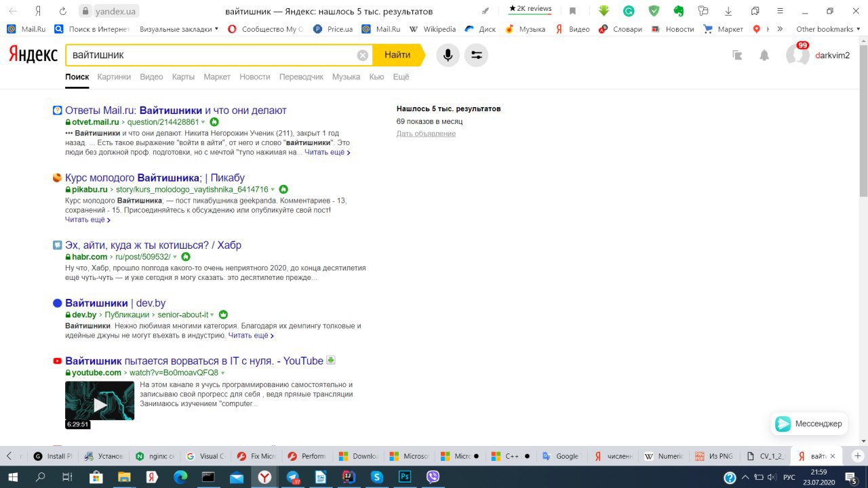Open Other bookmarks dropdown
Viewport: 868px width, 488px height.
coord(828,29)
